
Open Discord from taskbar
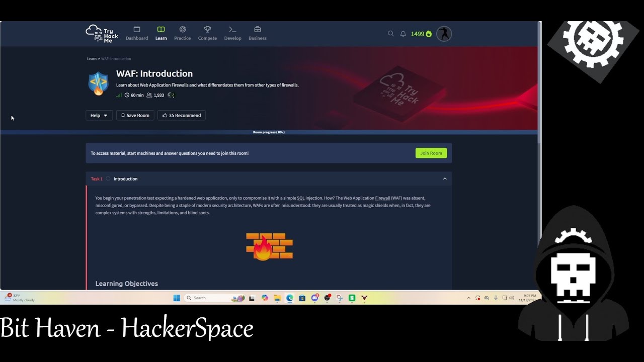point(315,298)
